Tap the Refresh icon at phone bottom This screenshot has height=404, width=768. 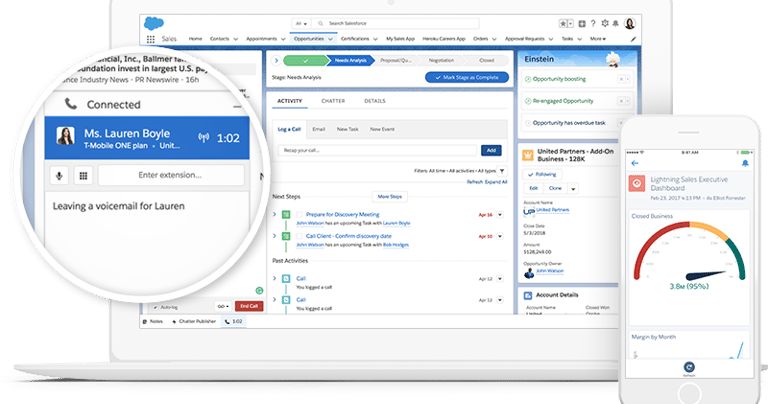pyautogui.click(x=689, y=367)
